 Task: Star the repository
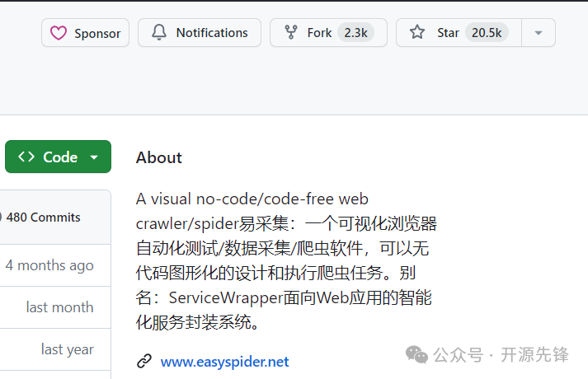click(459, 33)
